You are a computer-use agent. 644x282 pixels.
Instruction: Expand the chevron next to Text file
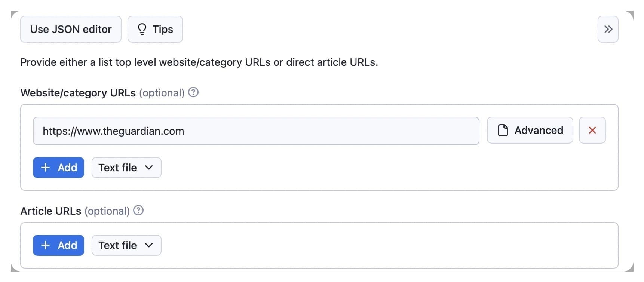coord(149,168)
